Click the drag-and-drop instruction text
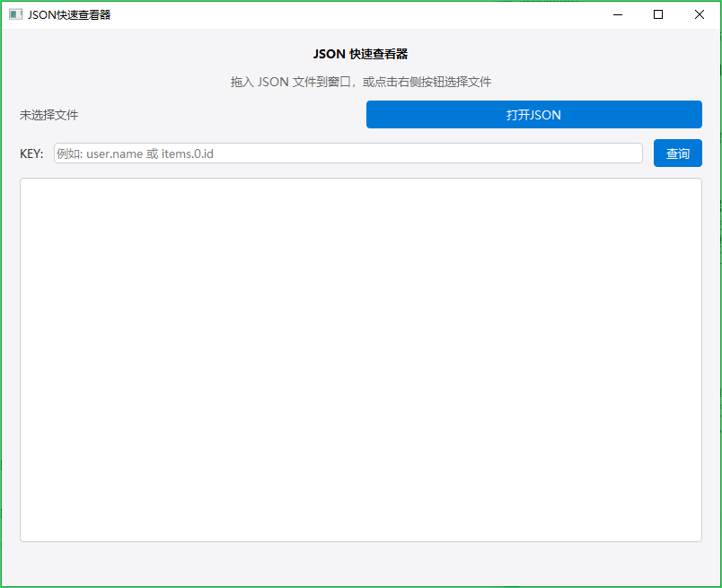This screenshot has width=722, height=588. tap(360, 82)
